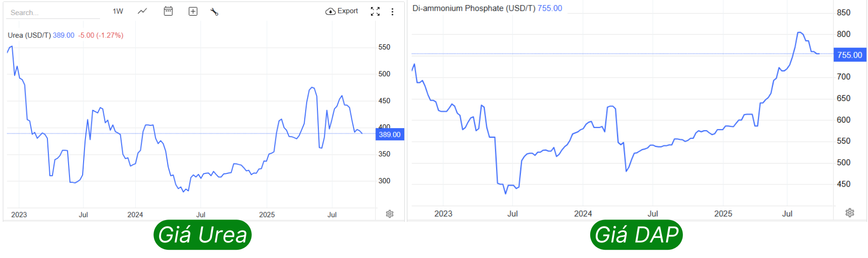Enter fullscreen mode for Urea chart
Screen dimensions: 868x258
click(375, 11)
